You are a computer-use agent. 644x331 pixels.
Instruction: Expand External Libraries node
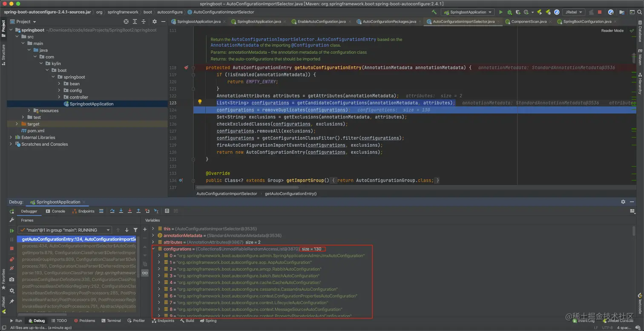point(11,137)
